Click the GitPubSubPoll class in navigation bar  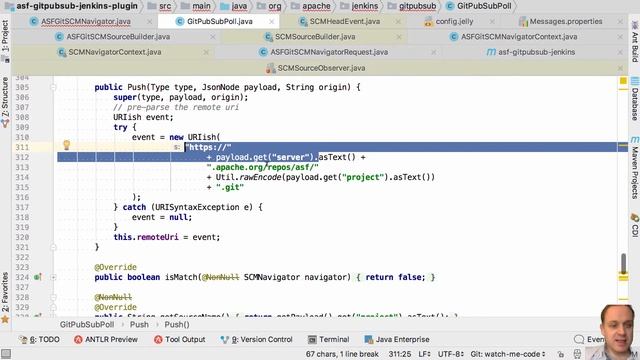479,6
